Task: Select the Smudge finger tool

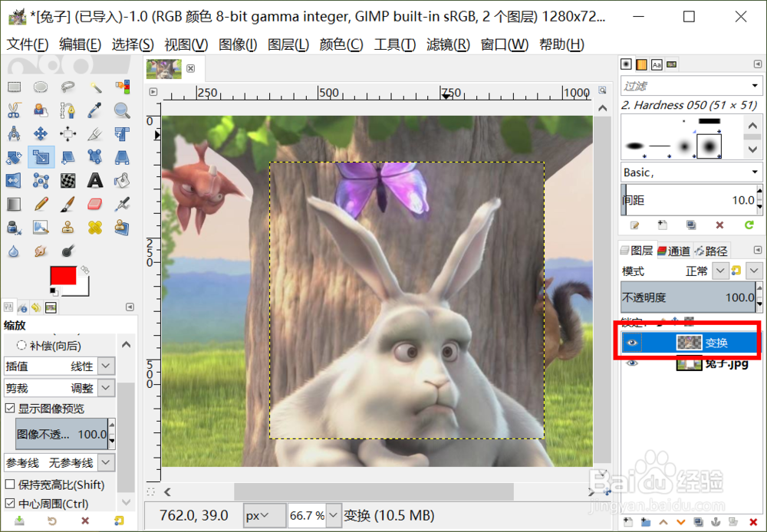Action: tap(41, 251)
